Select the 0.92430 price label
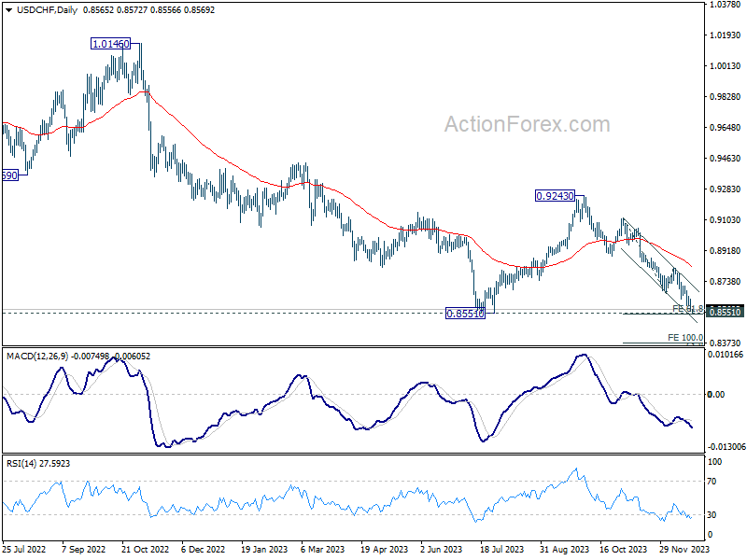The image size is (747, 560). pyautogui.click(x=555, y=196)
